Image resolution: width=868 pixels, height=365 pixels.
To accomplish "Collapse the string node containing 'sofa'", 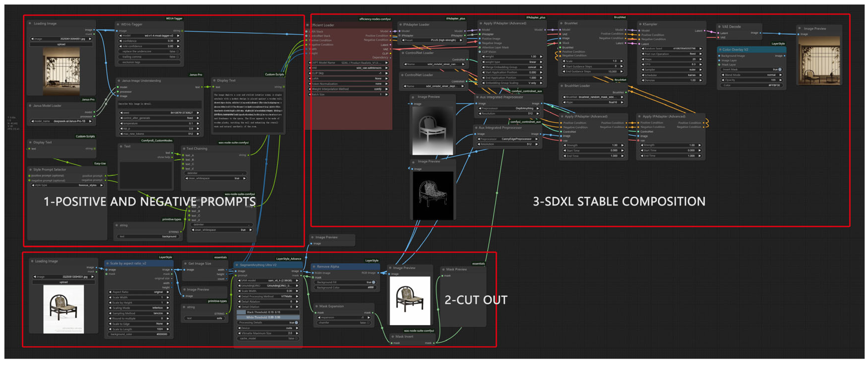I will [x=184, y=307].
